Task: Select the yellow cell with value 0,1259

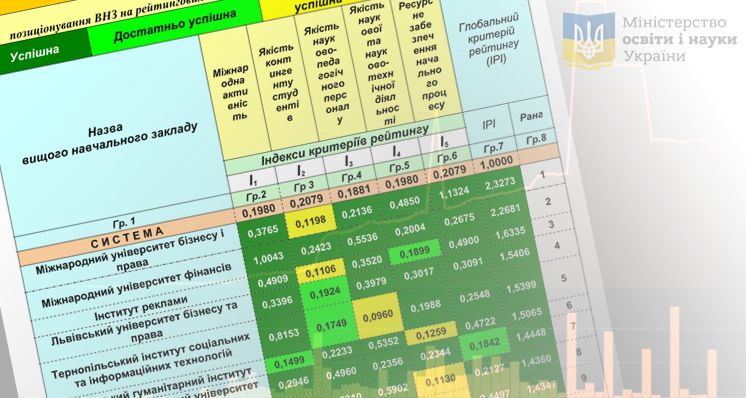Action: point(432,333)
